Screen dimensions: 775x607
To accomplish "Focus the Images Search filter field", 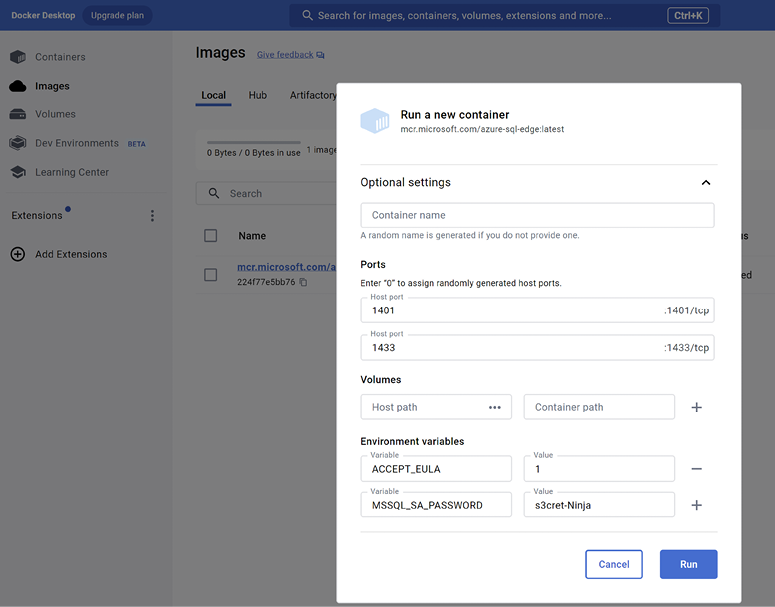I will pos(267,193).
